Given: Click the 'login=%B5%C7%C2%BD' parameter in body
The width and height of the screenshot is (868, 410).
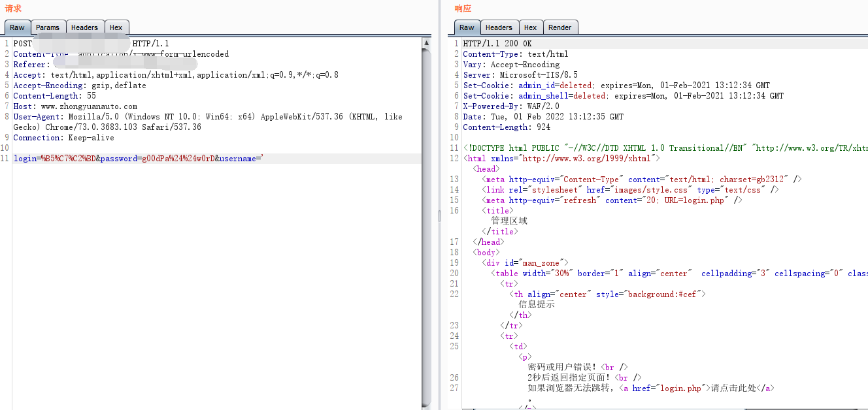Looking at the screenshot, I should tap(55, 159).
